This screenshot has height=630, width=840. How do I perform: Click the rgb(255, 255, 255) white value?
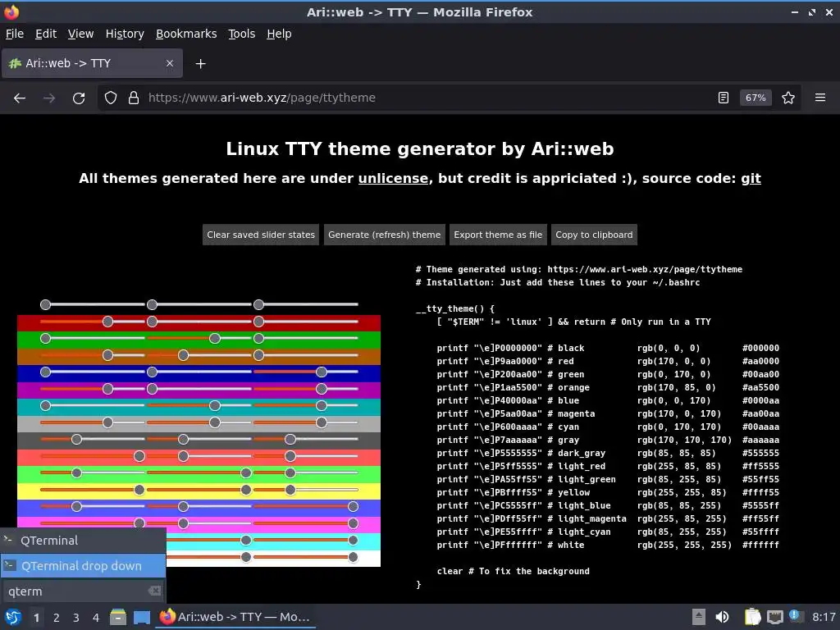684,545
